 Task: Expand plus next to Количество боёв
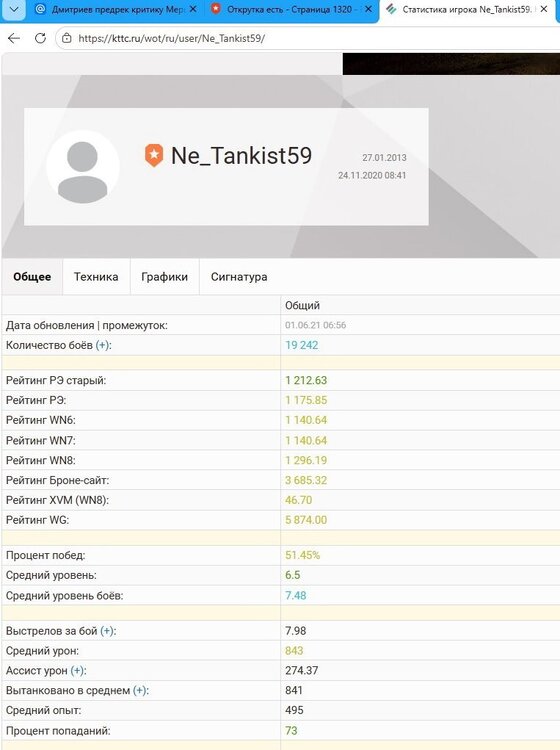(102, 345)
